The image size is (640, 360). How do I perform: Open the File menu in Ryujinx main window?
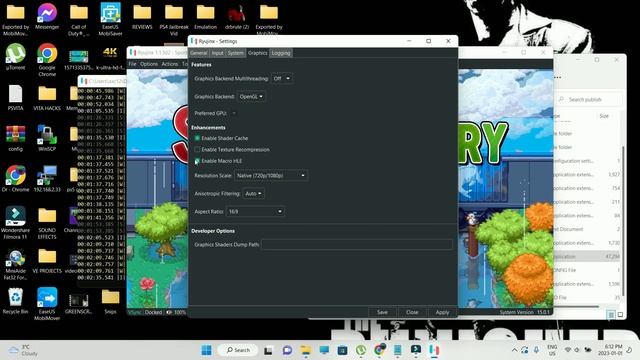(x=132, y=64)
